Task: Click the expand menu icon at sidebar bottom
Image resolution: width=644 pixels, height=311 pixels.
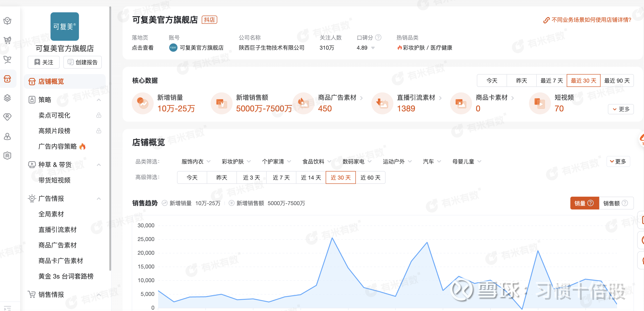Action: (x=8, y=308)
